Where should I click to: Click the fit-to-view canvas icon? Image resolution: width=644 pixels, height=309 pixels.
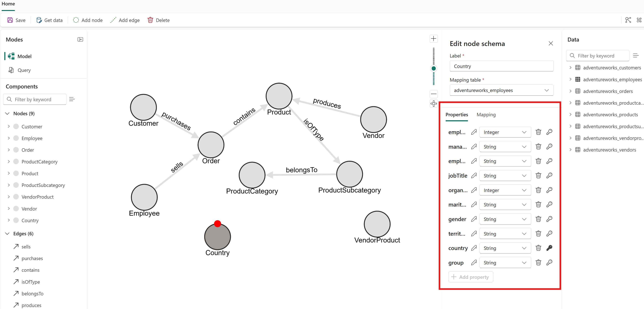[434, 103]
